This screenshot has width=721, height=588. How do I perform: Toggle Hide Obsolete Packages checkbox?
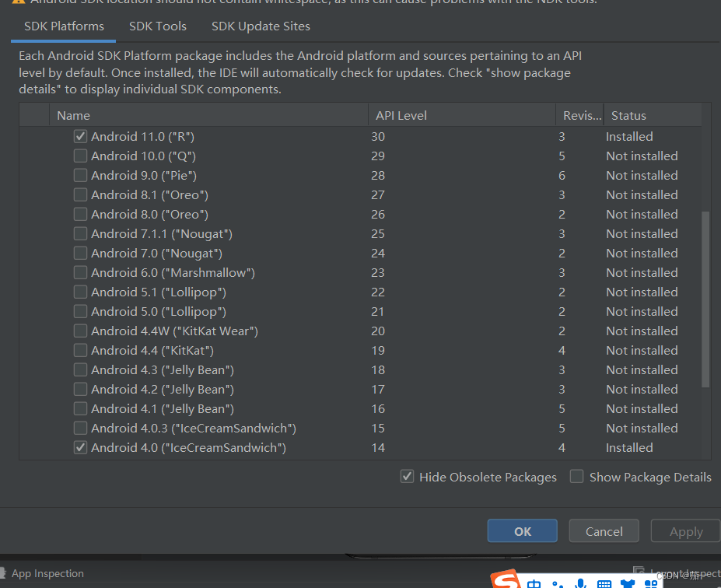tap(407, 476)
